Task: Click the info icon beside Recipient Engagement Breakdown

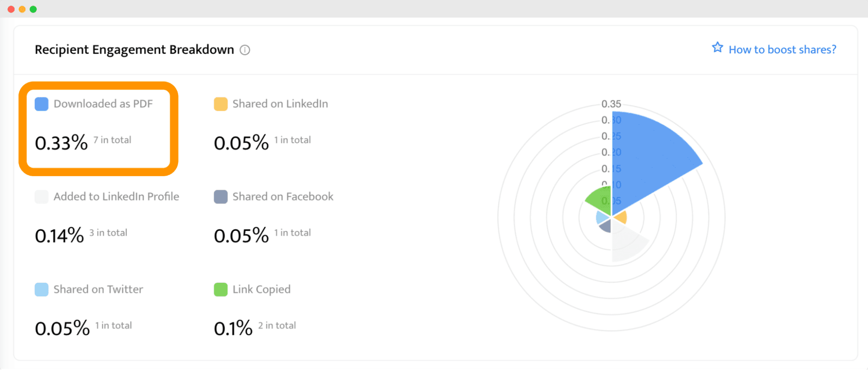Action: [245, 50]
